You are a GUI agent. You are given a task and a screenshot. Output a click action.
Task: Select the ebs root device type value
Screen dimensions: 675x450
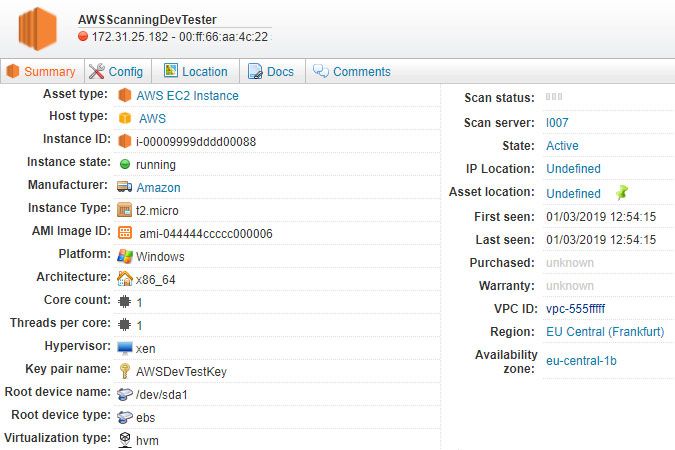[x=146, y=418]
